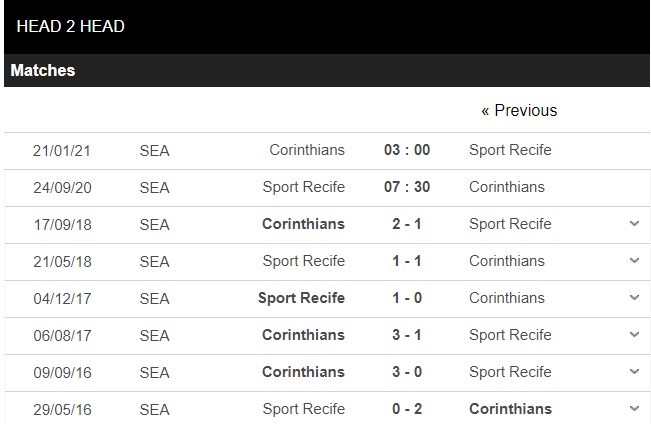
Task: Click the 07 : 30 kickoff time
Action: point(407,187)
